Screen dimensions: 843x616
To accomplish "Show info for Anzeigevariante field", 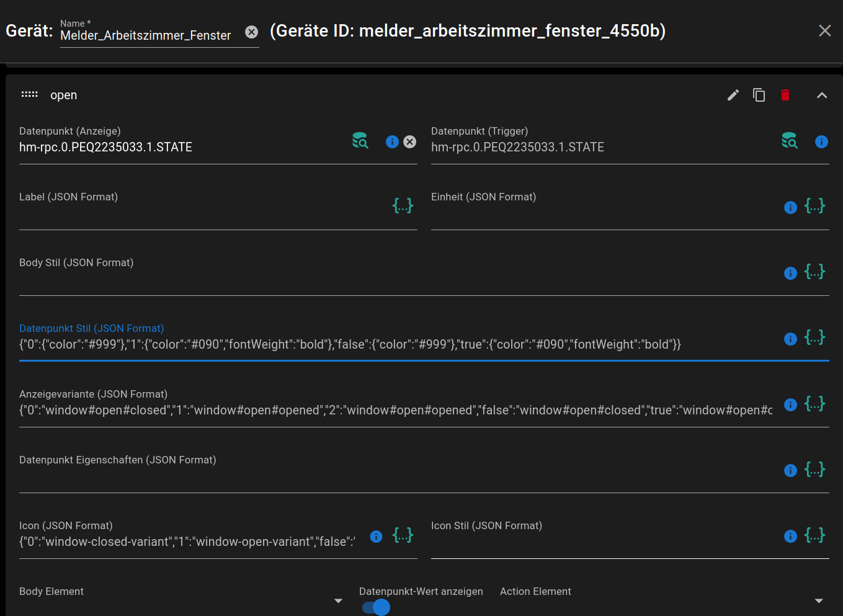I will tap(790, 404).
